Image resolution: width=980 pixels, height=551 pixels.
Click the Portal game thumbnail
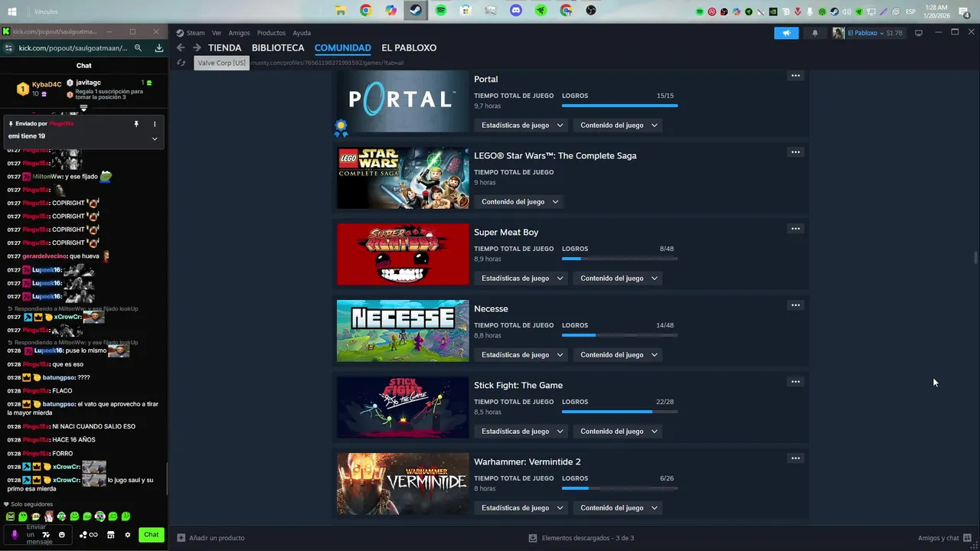pos(403,101)
